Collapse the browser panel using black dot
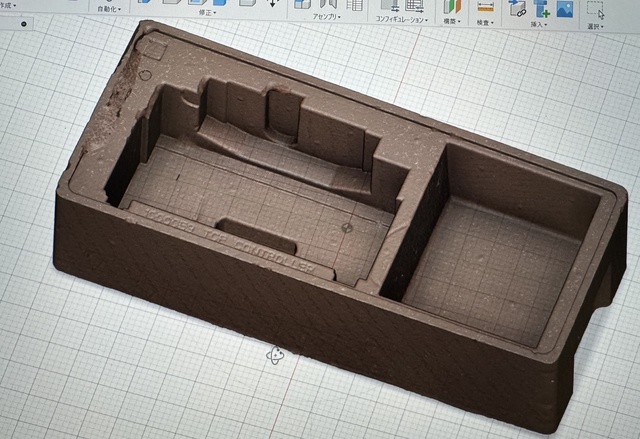Screen dimensions: 640x439 click(x=24, y=24)
